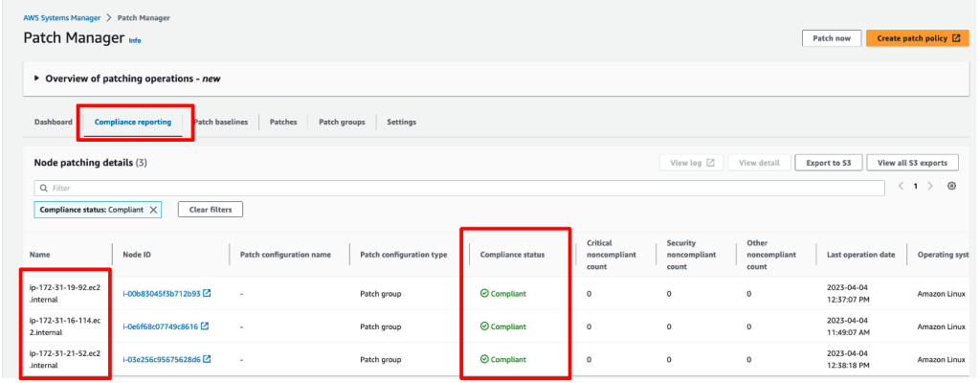This screenshot has width=980, height=383.
Task: Click Patch configuration name column header
Action: 285,255
